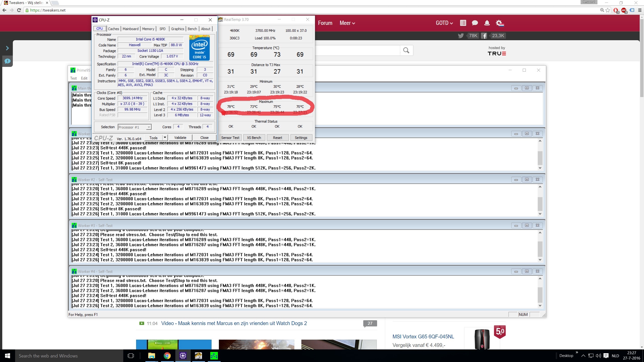Click the Windows Start button
This screenshot has width=644, height=362.
8,356
